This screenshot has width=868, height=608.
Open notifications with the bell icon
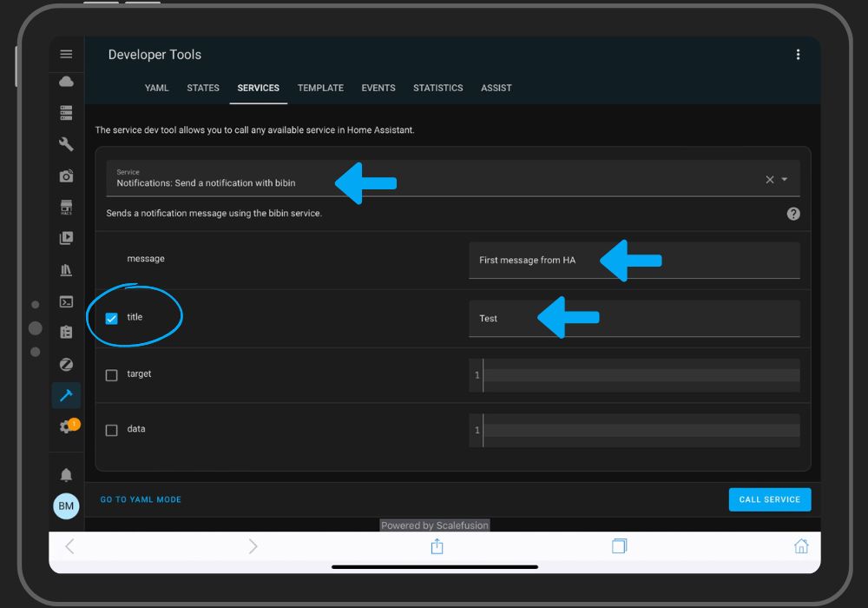coord(66,474)
